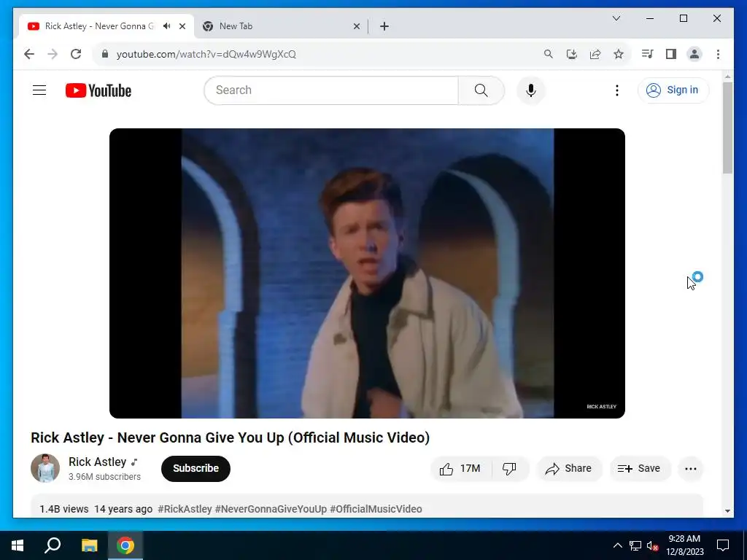The image size is (747, 560).
Task: Bookmark this tab with star icon
Action: [x=619, y=54]
